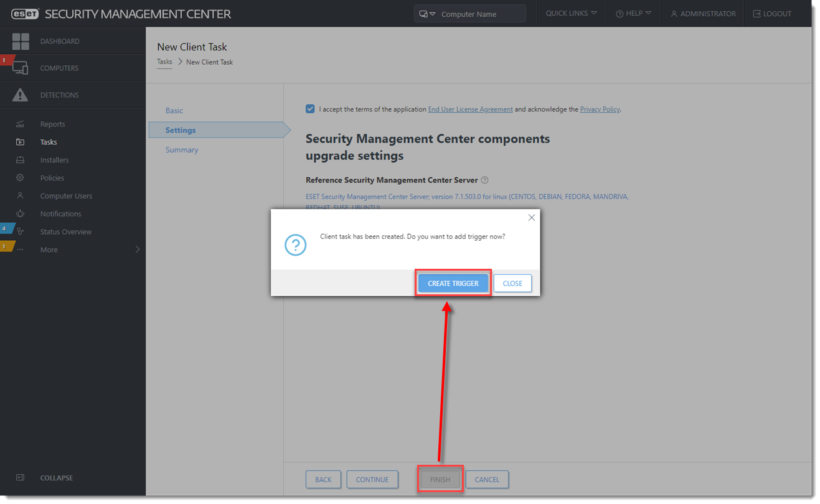
Task: Open Computers monitor icon
Action: pos(21,68)
